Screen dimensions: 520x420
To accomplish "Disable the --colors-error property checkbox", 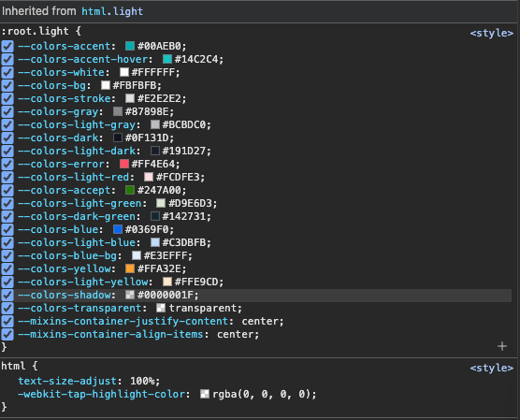I will click(x=7, y=165).
